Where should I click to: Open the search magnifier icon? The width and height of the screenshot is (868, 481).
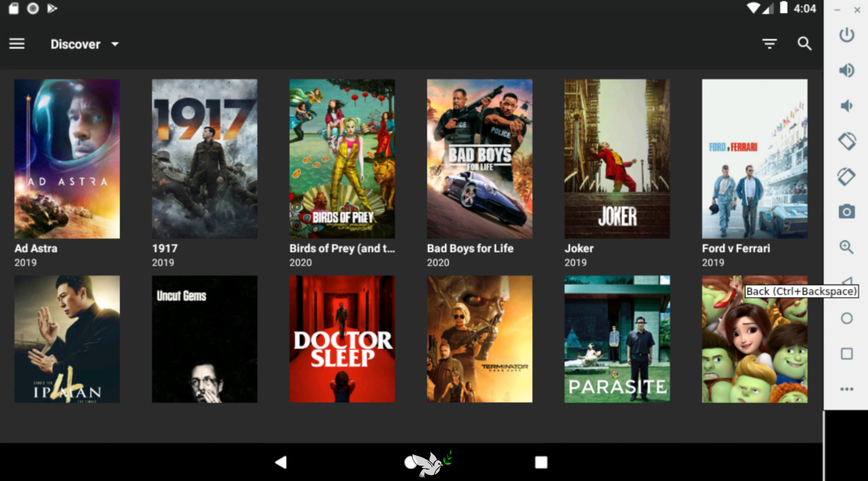(804, 44)
